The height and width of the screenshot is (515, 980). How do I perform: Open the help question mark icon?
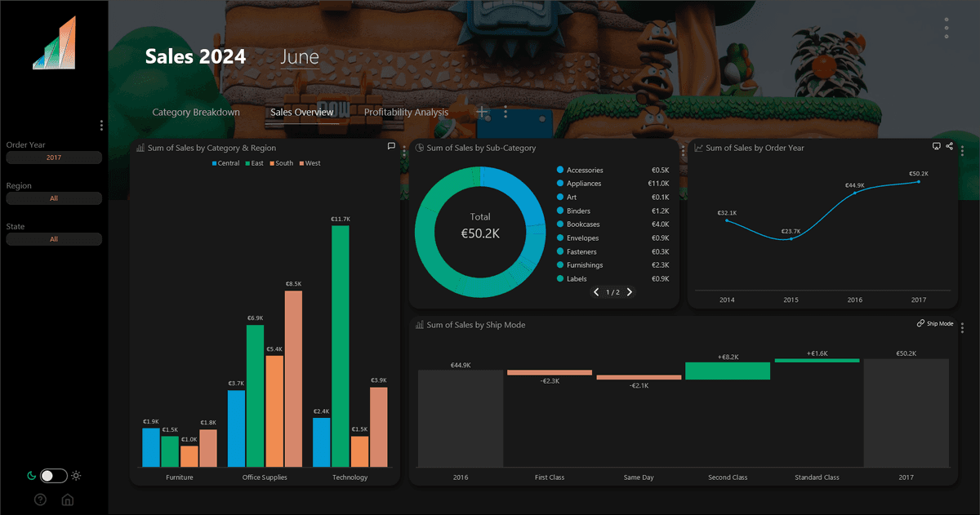tap(40, 499)
